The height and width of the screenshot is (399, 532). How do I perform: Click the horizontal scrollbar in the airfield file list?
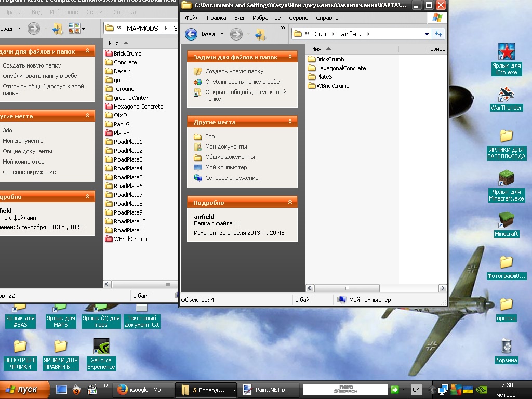point(346,288)
